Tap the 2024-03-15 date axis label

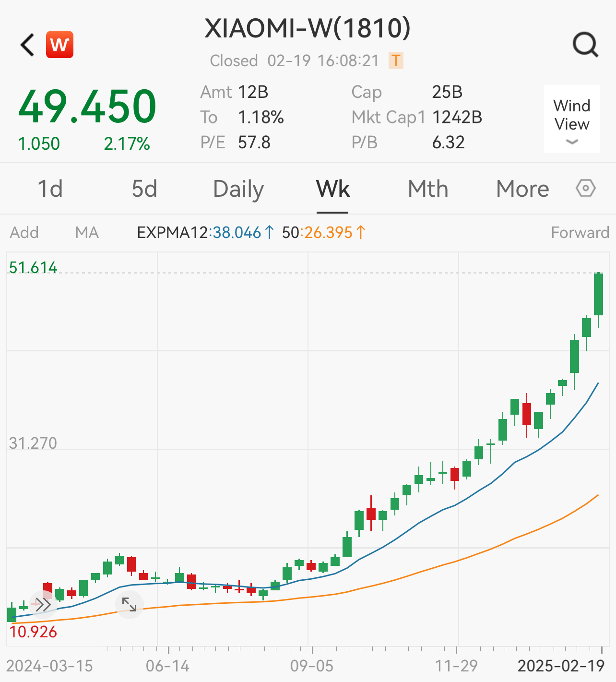pyautogui.click(x=49, y=666)
